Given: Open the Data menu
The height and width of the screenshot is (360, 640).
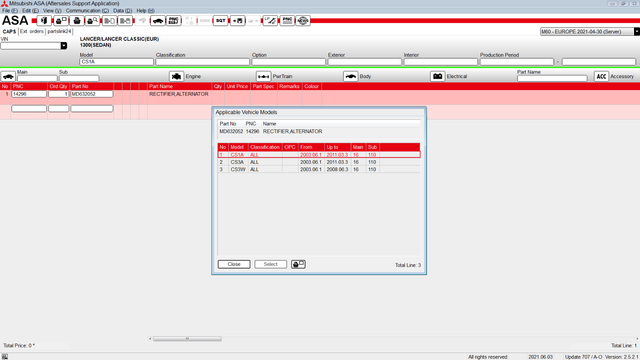Looking at the screenshot, I should [x=122, y=11].
